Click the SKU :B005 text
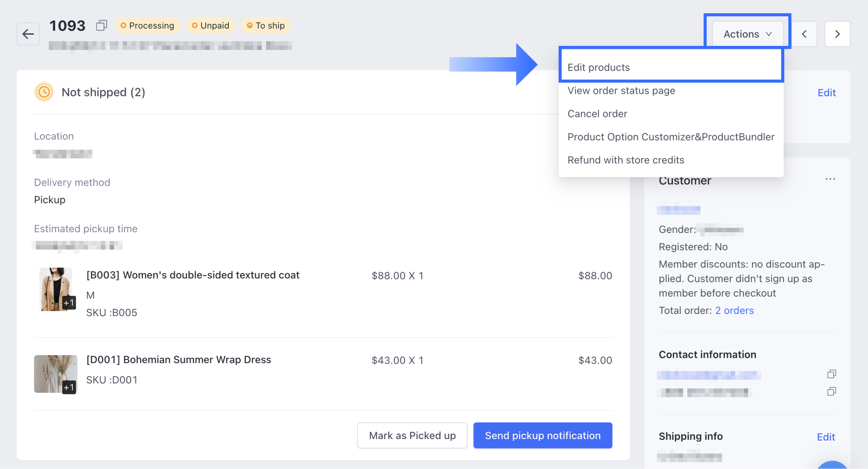Viewport: 868px width, 469px height. pyautogui.click(x=112, y=313)
